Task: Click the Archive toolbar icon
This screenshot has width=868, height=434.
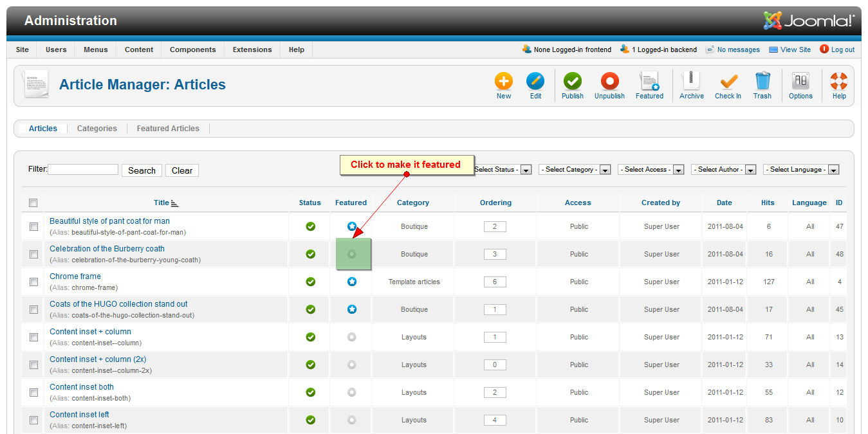Action: coord(691,81)
